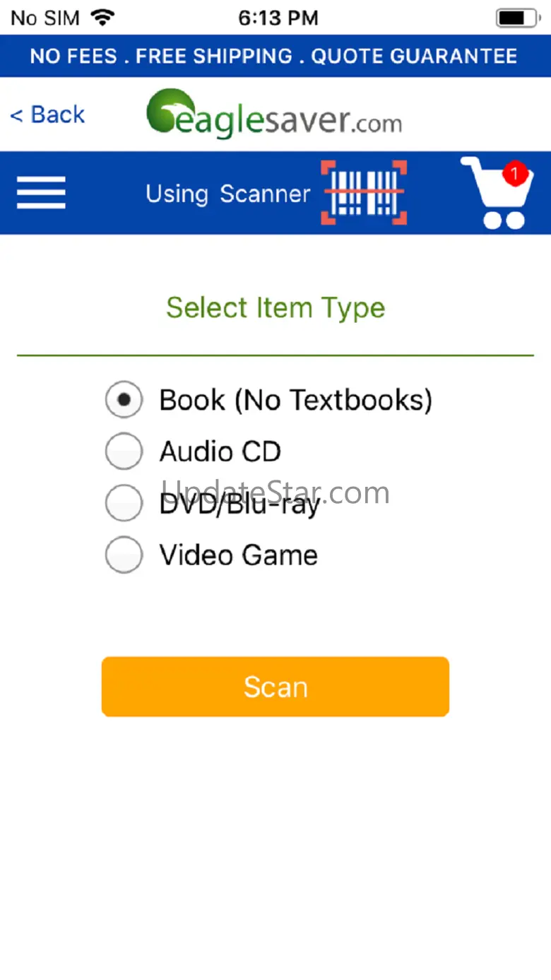Tap the No Fees Free Shipping banner
This screenshot has width=551, height=980.
[274, 56]
